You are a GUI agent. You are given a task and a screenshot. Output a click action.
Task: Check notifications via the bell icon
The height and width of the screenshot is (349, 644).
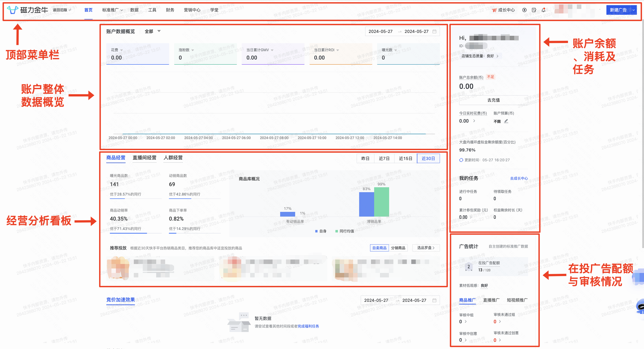(x=543, y=10)
